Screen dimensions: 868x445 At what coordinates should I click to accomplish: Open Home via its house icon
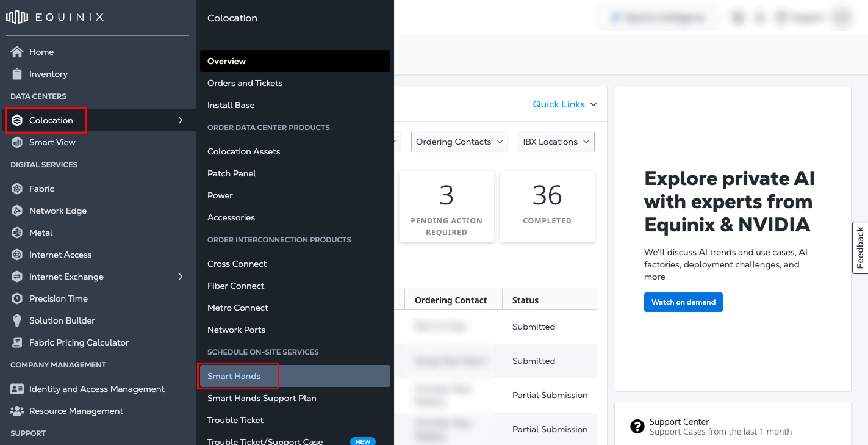coord(17,52)
